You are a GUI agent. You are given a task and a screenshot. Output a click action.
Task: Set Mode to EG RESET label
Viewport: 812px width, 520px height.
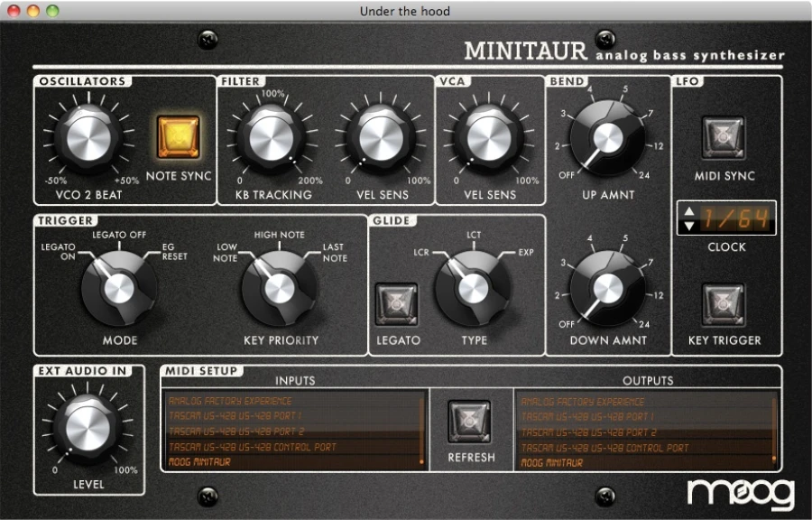point(174,251)
